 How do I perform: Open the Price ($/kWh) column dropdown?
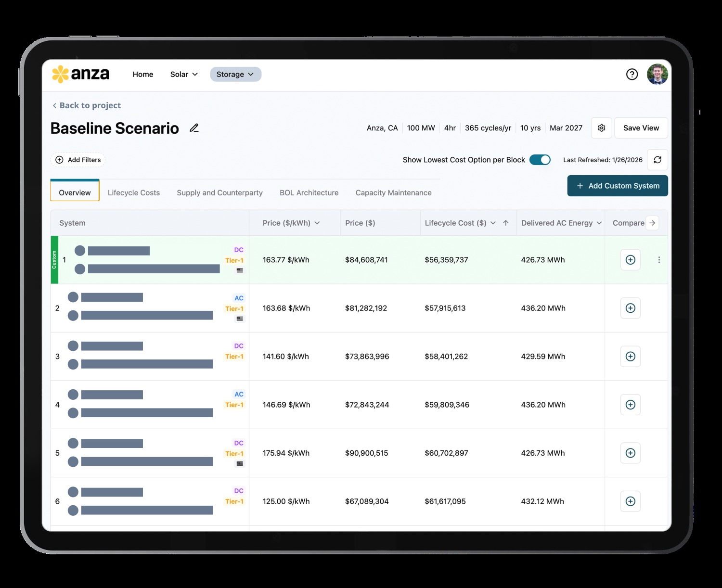(x=317, y=223)
